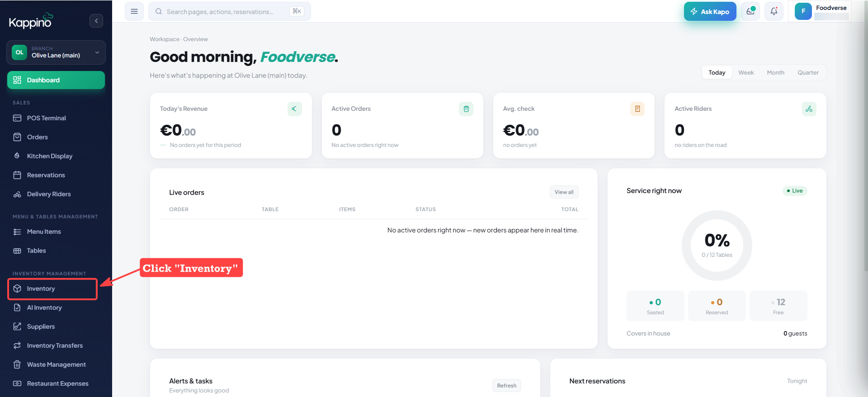This screenshot has width=868, height=397.
Task: Click the STATUS column header
Action: (425, 209)
